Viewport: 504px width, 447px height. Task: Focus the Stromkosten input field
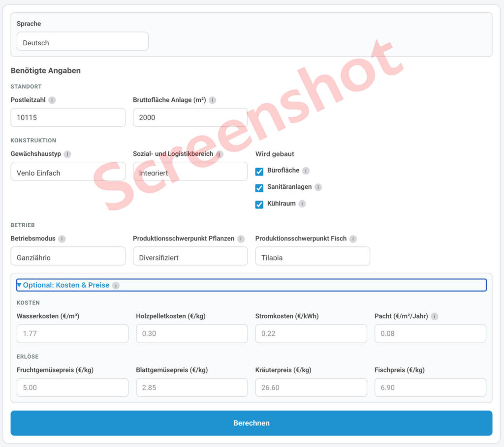click(311, 333)
